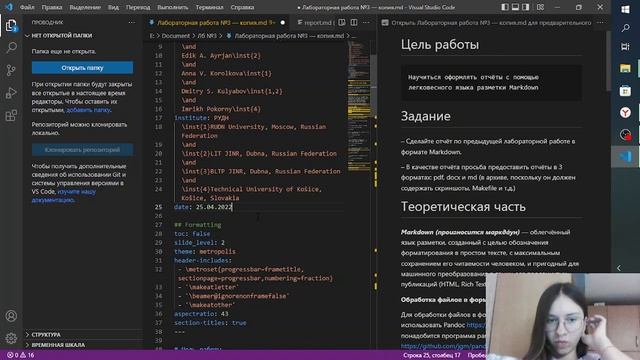Image resolution: width=640 pixels, height=360 pixels.
Task: Expand hidden taskbar icons chevron
Action: [619, 268]
